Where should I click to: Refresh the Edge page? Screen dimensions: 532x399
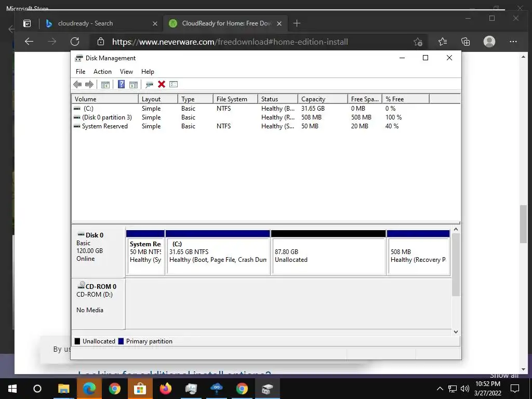coord(75,42)
